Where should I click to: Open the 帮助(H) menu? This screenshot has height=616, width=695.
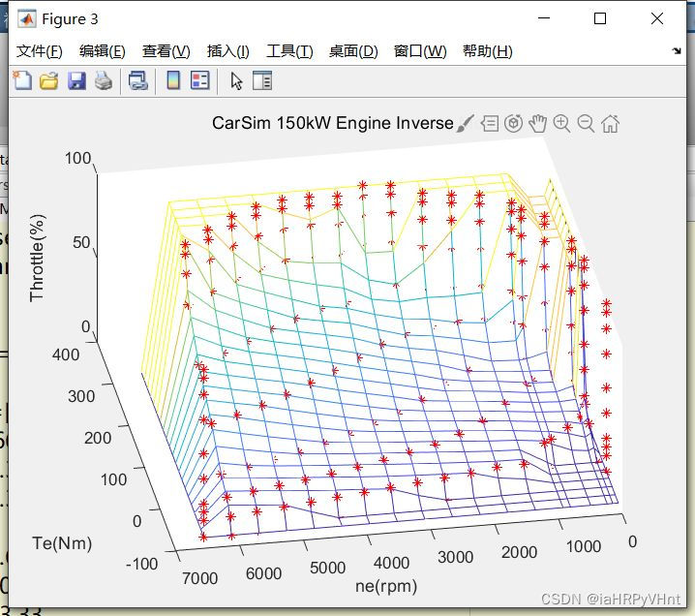[x=487, y=51]
